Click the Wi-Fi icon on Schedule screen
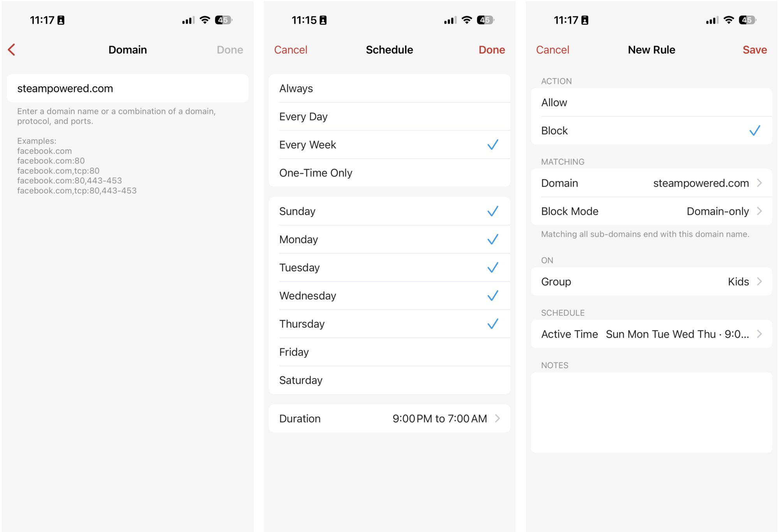Image resolution: width=779 pixels, height=532 pixels. click(467, 20)
